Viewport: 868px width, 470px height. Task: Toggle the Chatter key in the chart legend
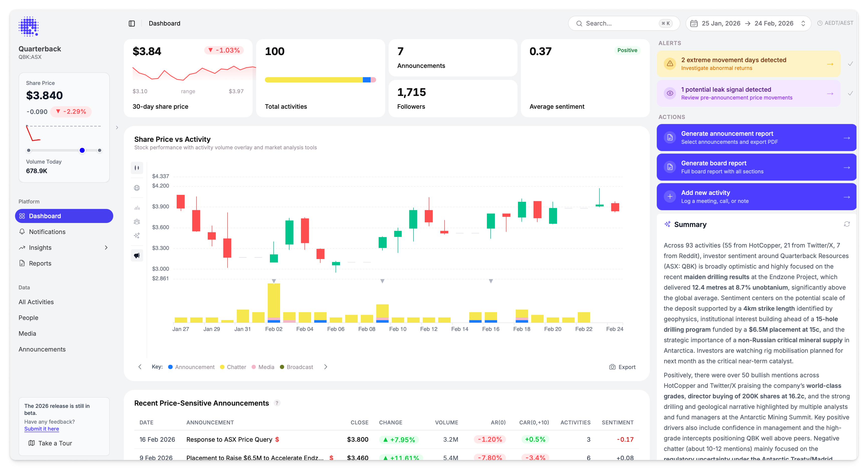(233, 367)
